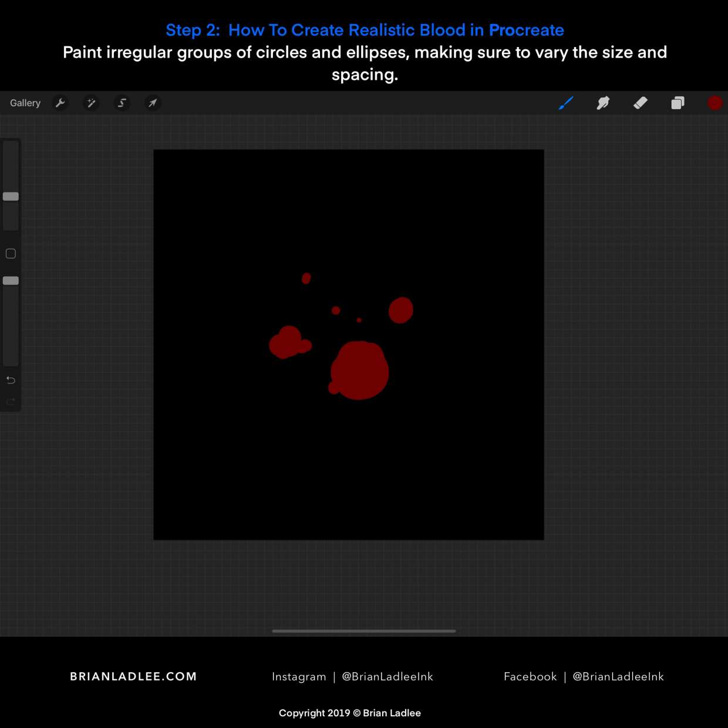Tap the square Modify button in sidebar
The height and width of the screenshot is (728, 728).
click(x=11, y=254)
